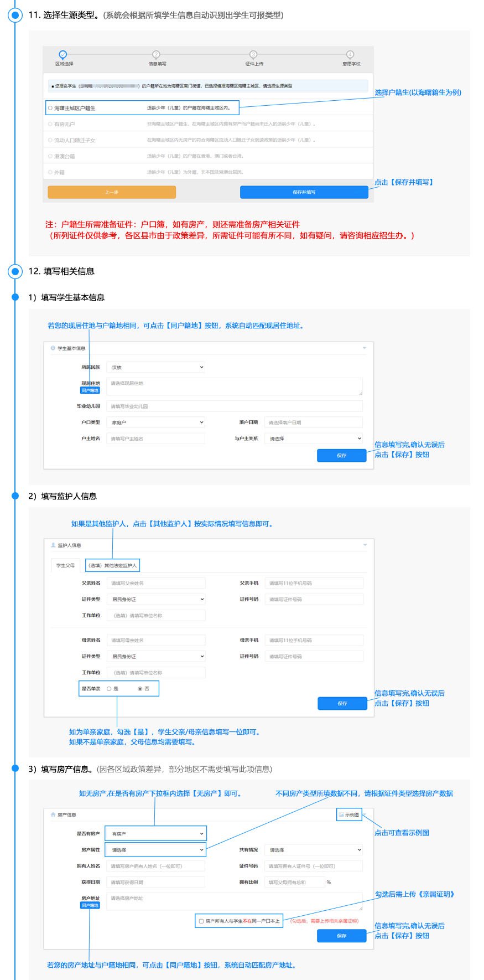Click property owner's 证件号码 input field
The height and width of the screenshot is (980, 484).
314,866
